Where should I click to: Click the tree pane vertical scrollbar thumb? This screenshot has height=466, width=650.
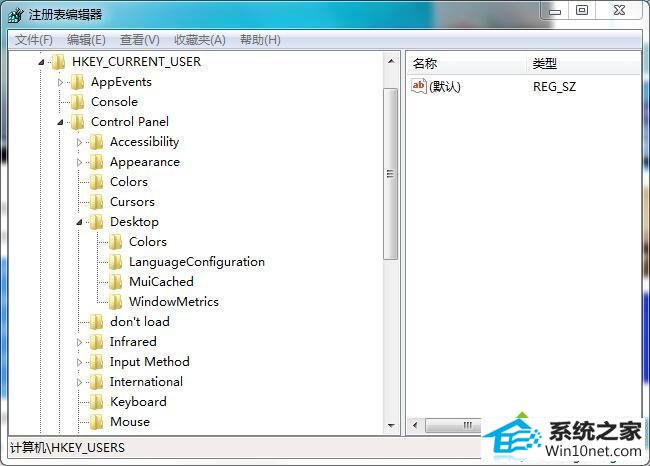(x=390, y=174)
